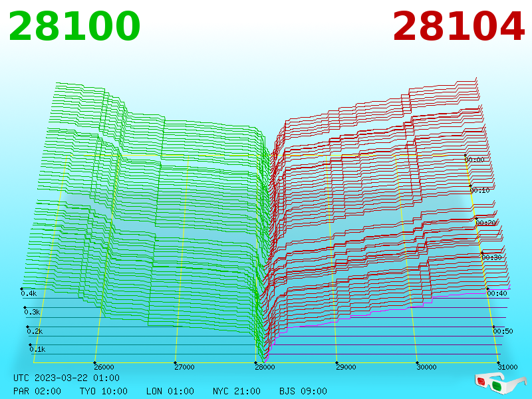Viewport: 532px width, 399px height.
Task: Click the BJS 09:00 Beijing time
Action: click(303, 391)
